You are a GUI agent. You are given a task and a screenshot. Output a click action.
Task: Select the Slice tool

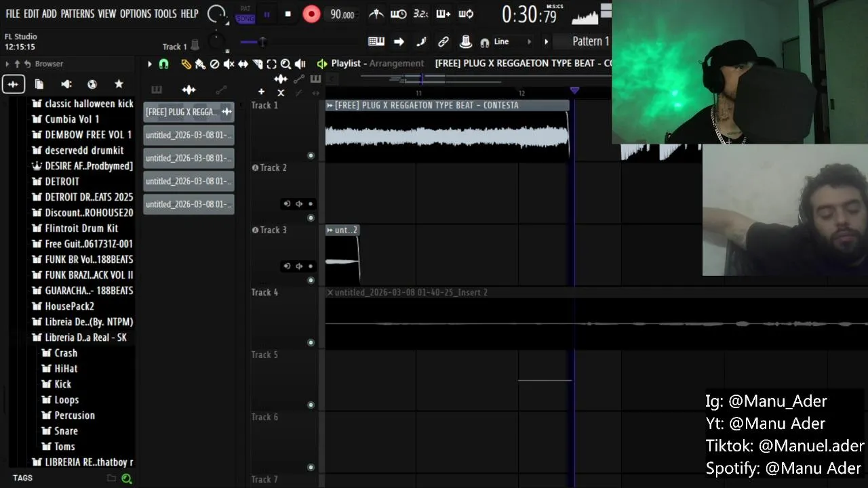pos(257,64)
